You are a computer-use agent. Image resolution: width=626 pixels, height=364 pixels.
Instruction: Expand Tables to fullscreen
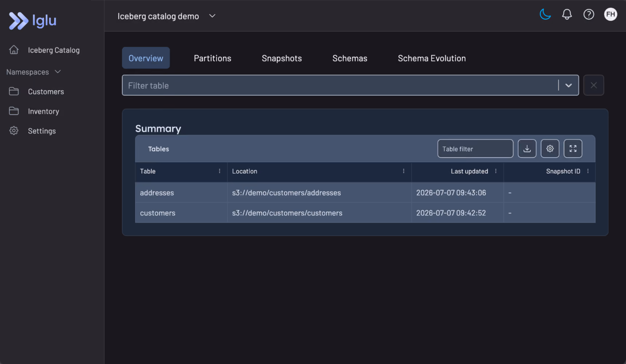click(x=573, y=149)
